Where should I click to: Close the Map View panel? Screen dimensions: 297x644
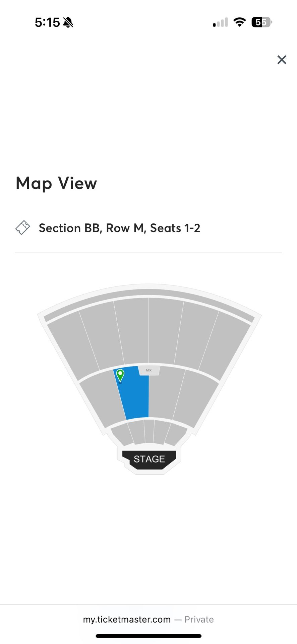[282, 60]
